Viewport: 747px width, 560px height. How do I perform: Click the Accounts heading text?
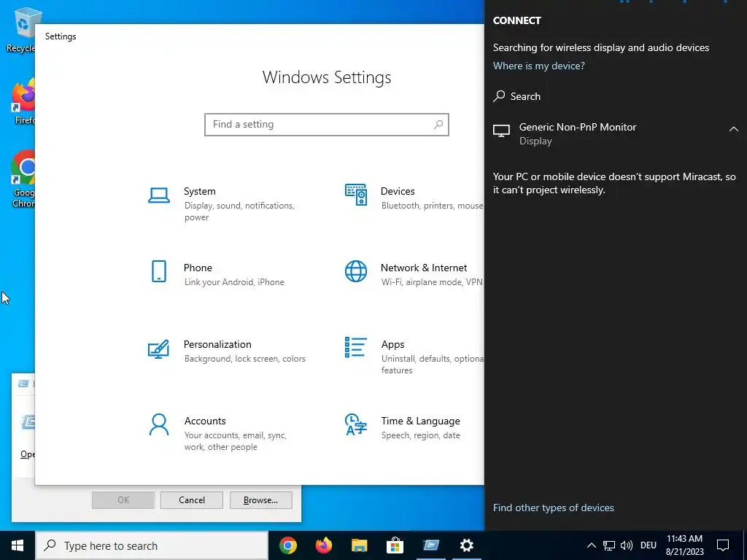pos(205,421)
